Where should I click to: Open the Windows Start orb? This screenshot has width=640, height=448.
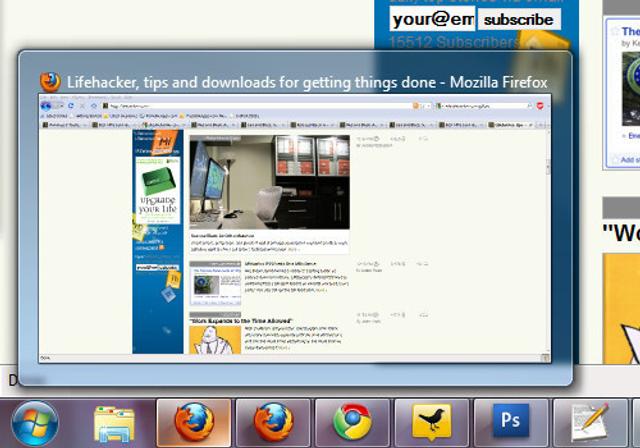click(35, 424)
